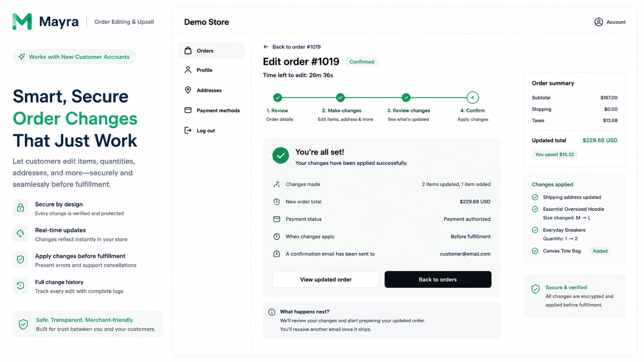Follow the Back to order #1019 link
Screen dimensions: 644x362
pos(292,47)
